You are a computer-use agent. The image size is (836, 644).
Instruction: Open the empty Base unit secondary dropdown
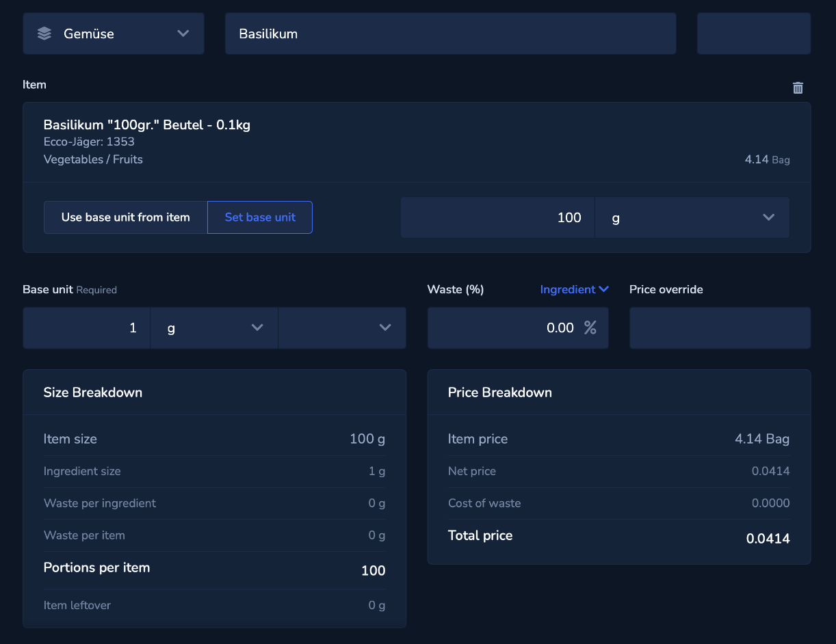[342, 327]
